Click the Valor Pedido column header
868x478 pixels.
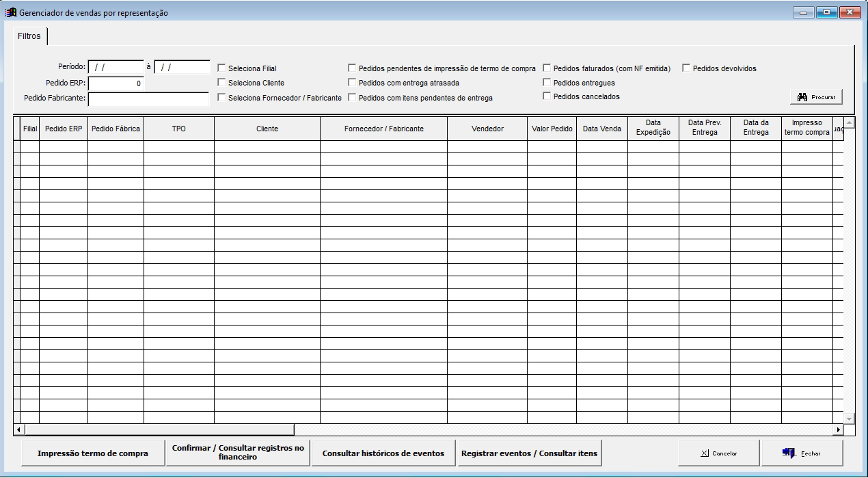(552, 129)
